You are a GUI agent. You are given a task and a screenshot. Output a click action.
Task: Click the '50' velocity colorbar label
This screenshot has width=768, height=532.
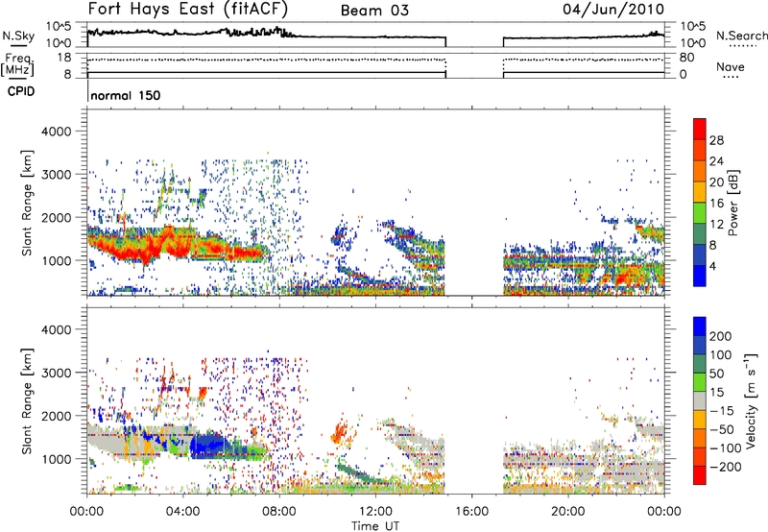(x=716, y=374)
